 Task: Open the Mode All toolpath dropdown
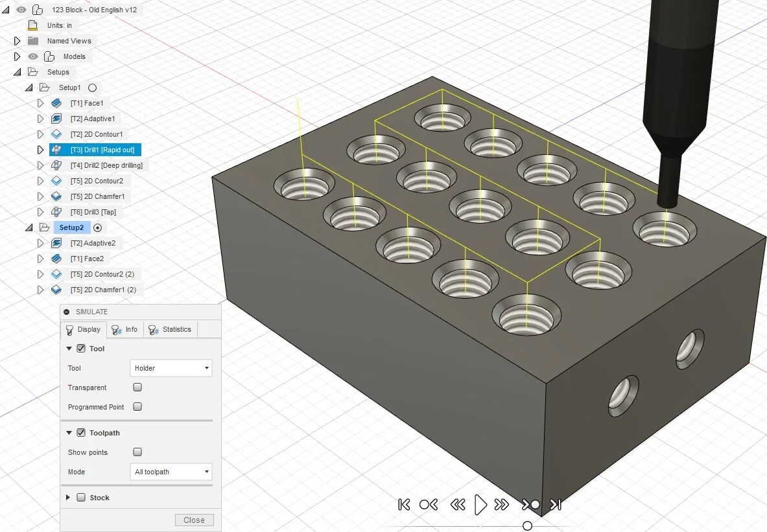click(171, 472)
